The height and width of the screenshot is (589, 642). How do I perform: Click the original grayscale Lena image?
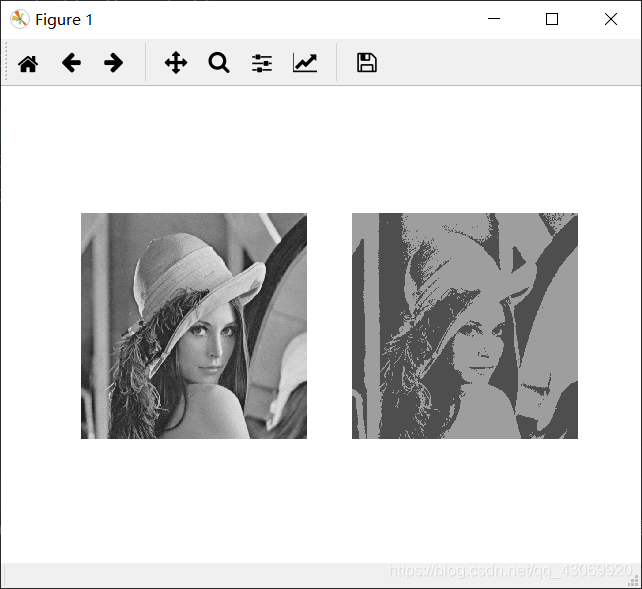pyautogui.click(x=194, y=326)
